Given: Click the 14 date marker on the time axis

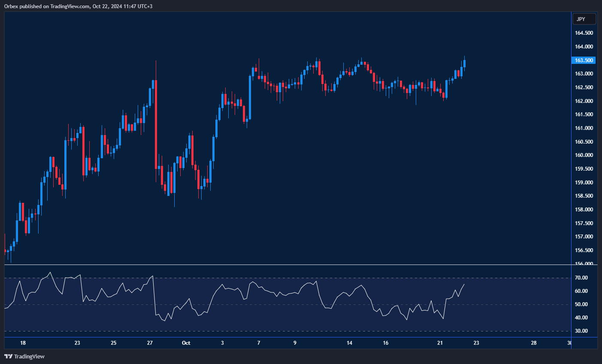Looking at the screenshot, I should pyautogui.click(x=349, y=343).
